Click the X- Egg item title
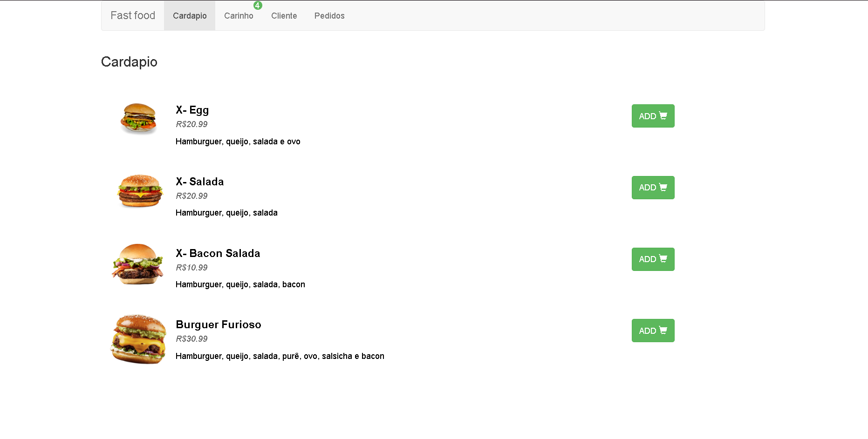This screenshot has height=439, width=868. [192, 110]
